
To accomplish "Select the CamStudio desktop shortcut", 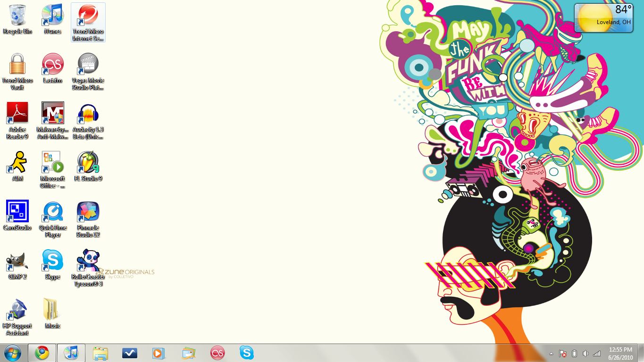I will coord(17,211).
